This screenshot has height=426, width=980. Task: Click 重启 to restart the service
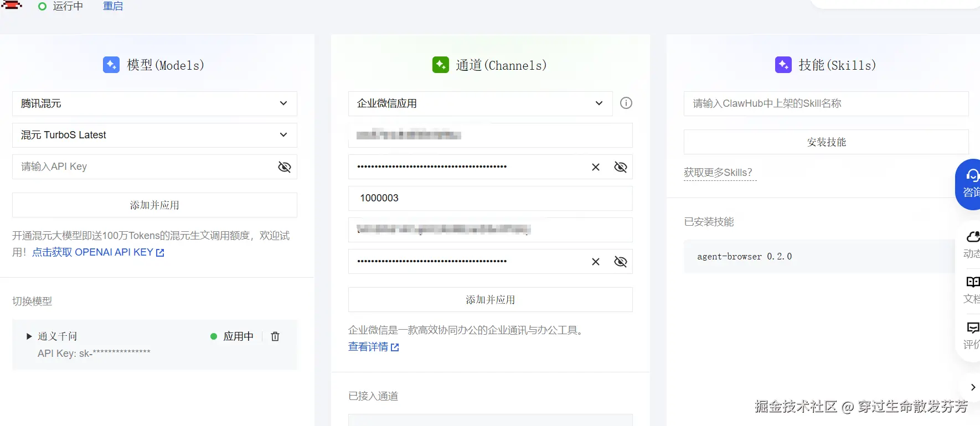(113, 6)
